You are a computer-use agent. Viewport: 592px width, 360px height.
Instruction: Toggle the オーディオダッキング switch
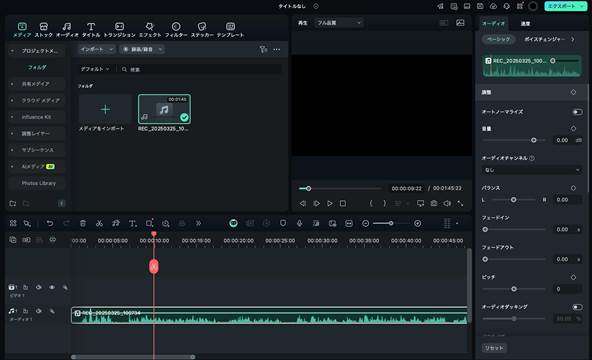pos(577,307)
